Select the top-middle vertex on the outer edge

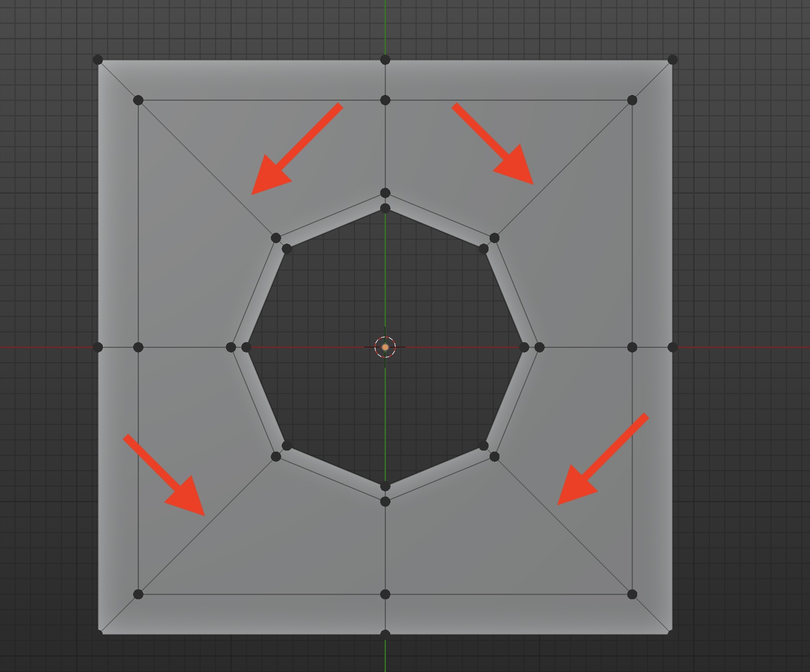385,60
